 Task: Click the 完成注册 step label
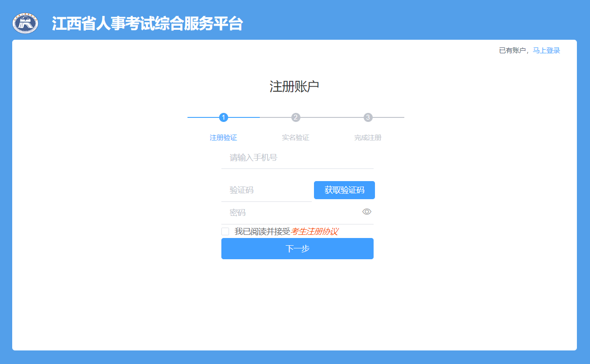point(368,138)
